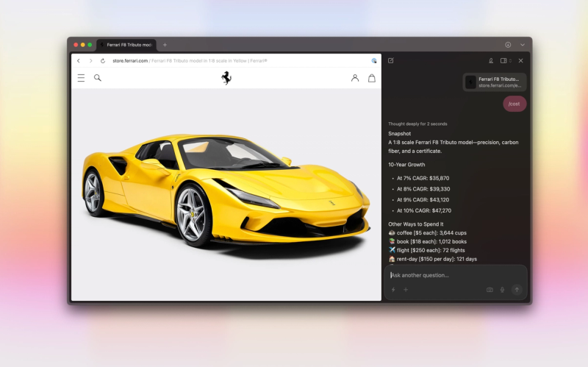The width and height of the screenshot is (588, 367).
Task: Click At 8% CAGR: $39,330
Action: click(x=423, y=189)
